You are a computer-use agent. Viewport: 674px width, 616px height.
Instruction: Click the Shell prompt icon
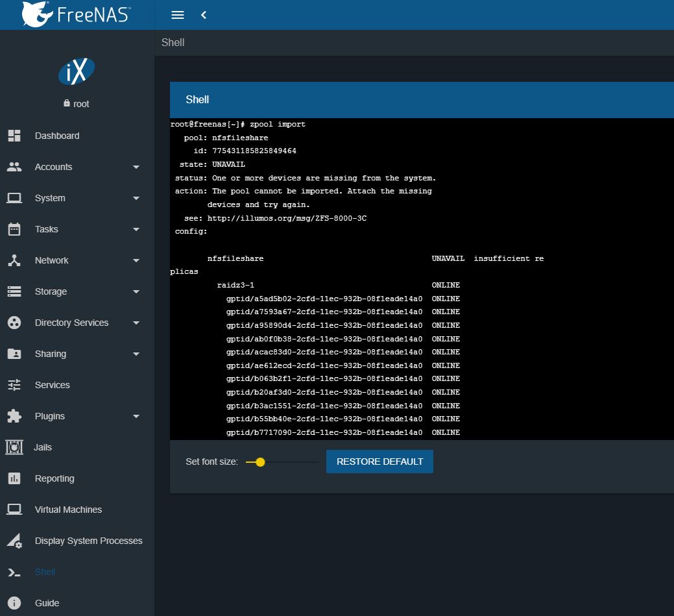(x=14, y=572)
